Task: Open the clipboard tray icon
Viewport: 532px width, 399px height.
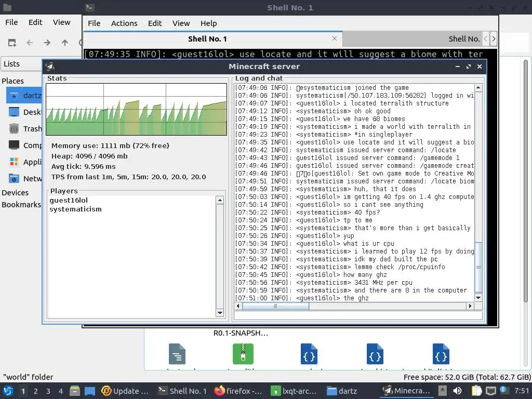Action: pyautogui.click(x=477, y=391)
